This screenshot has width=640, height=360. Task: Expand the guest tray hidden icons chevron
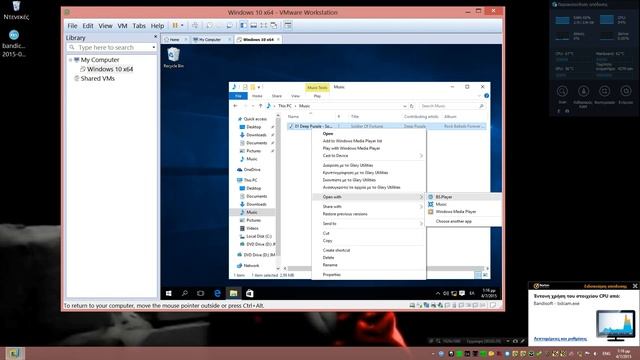coord(438,293)
